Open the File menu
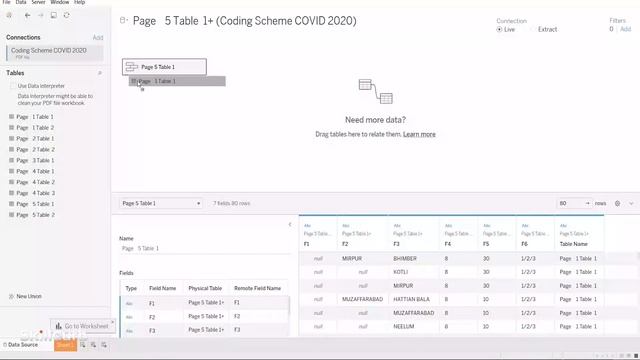Image resolution: width=640 pixels, height=360 pixels. click(x=6, y=2)
